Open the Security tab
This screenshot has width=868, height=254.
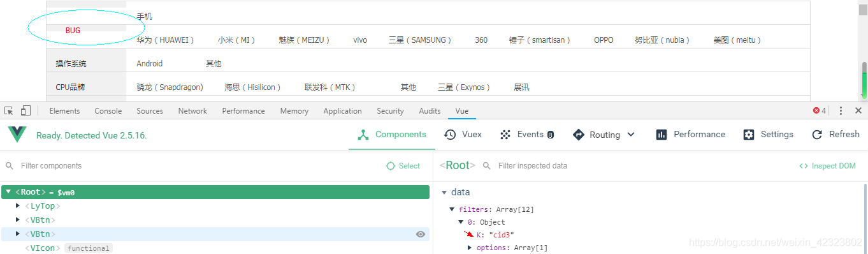pos(390,110)
